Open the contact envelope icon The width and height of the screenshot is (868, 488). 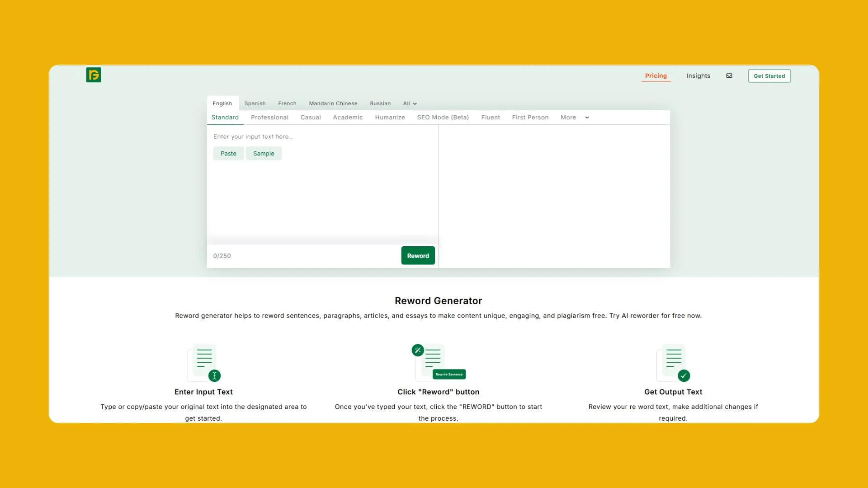729,75
